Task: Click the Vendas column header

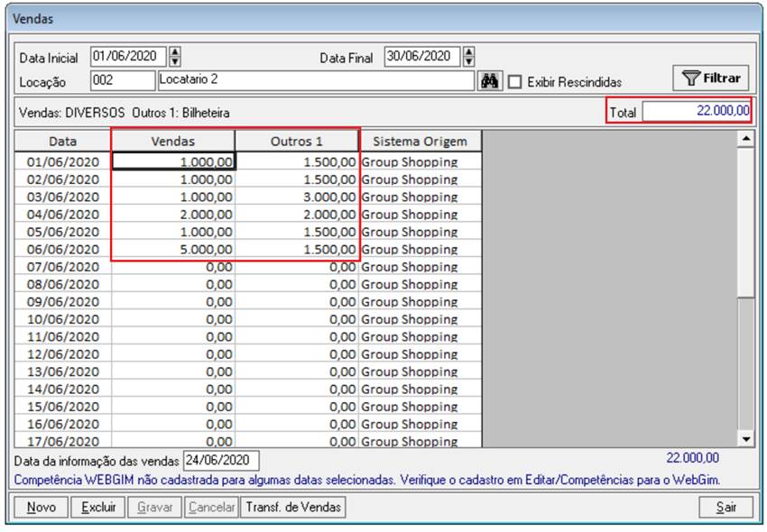Action: click(173, 142)
